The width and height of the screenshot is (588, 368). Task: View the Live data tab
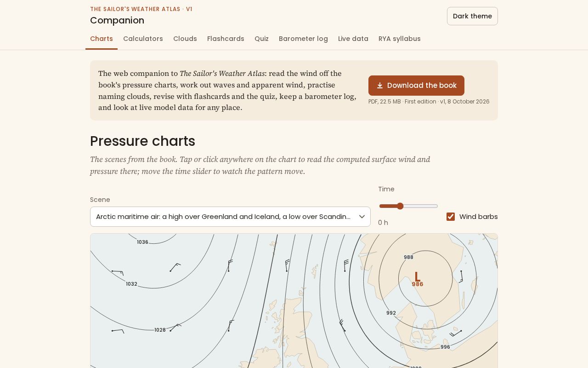[353, 39]
